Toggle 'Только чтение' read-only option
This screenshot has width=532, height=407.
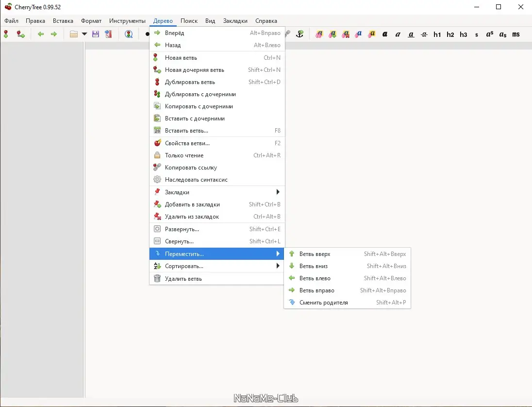[217, 155]
